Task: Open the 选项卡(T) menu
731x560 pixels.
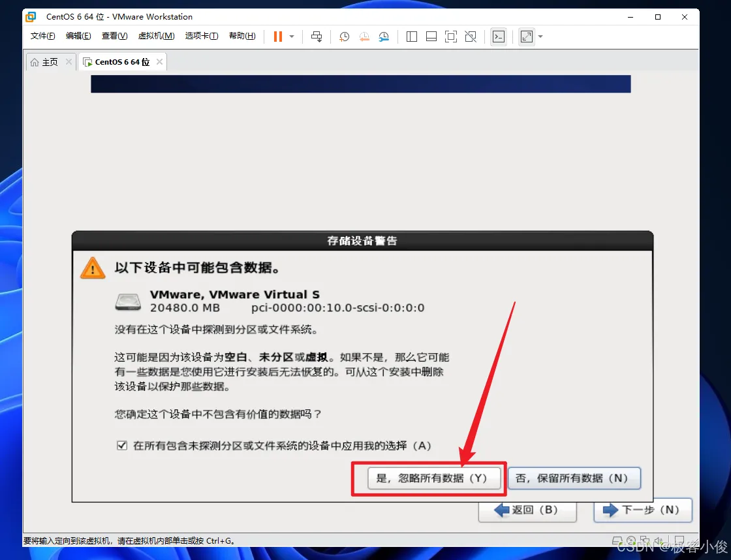Action: (202, 36)
